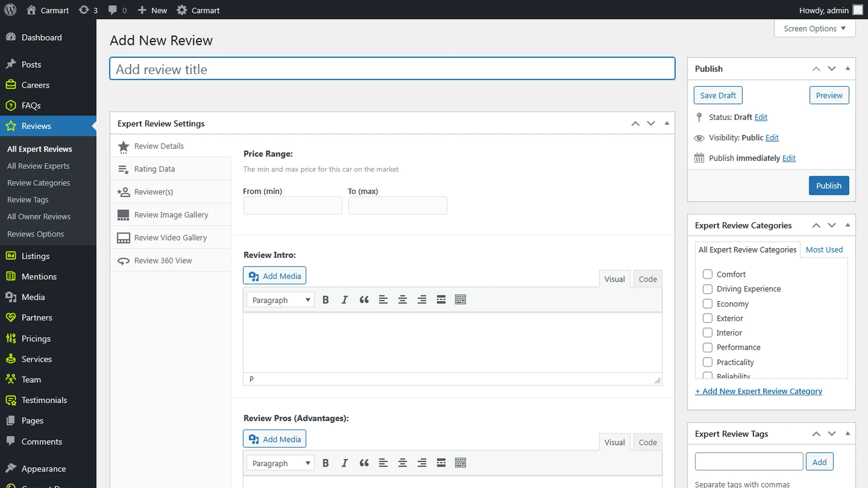
Task: Click the blue Publish button
Action: (x=829, y=186)
